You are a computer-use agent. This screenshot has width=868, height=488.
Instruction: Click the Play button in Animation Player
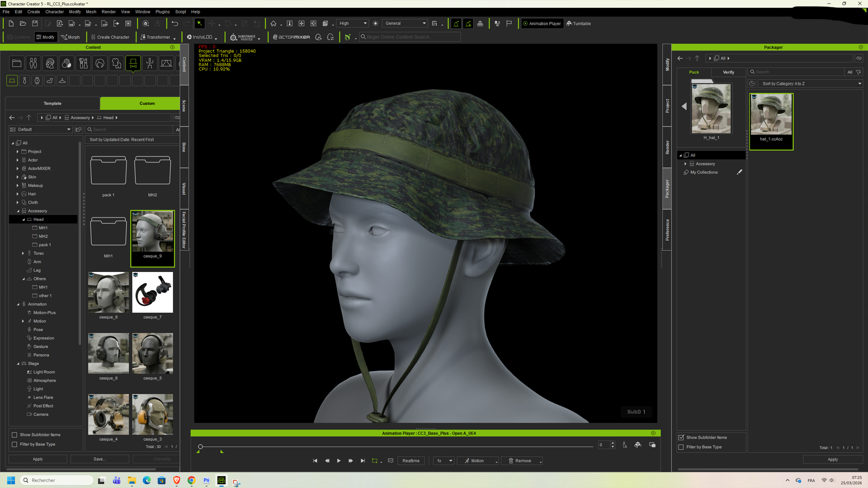click(x=339, y=461)
